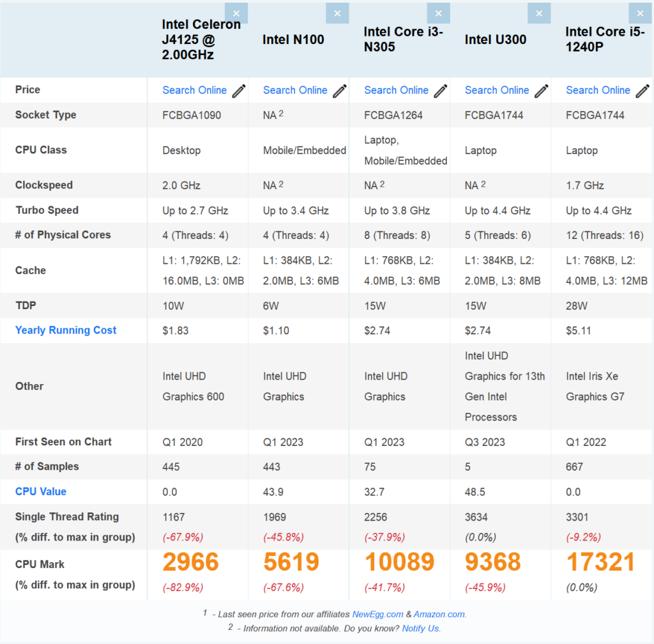This screenshot has height=644, width=654.
Task: Click Notify Us link
Action: tap(420, 629)
